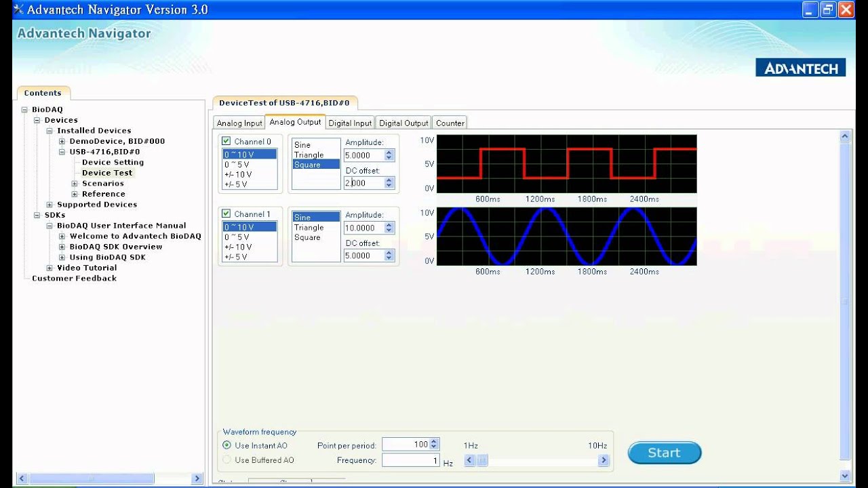The height and width of the screenshot is (488, 868).
Task: Click Channel 0 Amplitude stepper
Action: pos(389,155)
